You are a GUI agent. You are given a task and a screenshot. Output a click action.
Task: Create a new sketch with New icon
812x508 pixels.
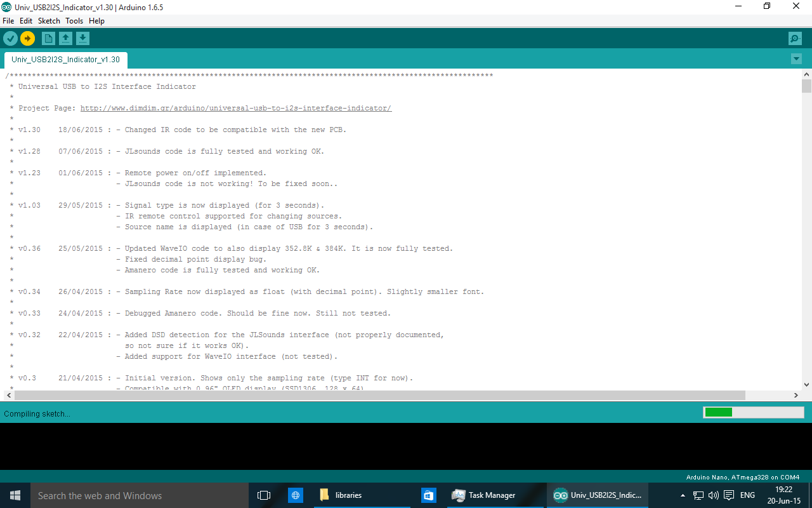(48, 39)
